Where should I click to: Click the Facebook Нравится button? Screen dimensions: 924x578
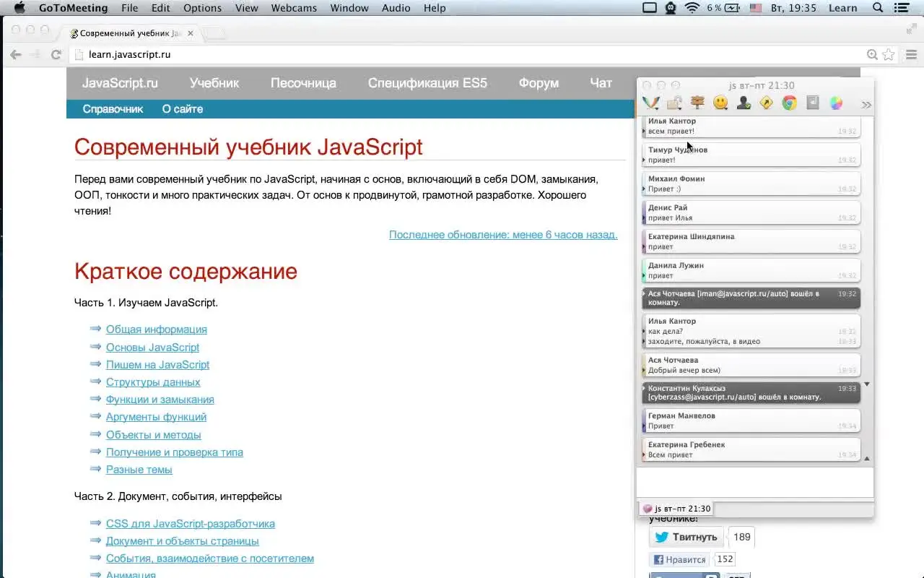click(679, 559)
